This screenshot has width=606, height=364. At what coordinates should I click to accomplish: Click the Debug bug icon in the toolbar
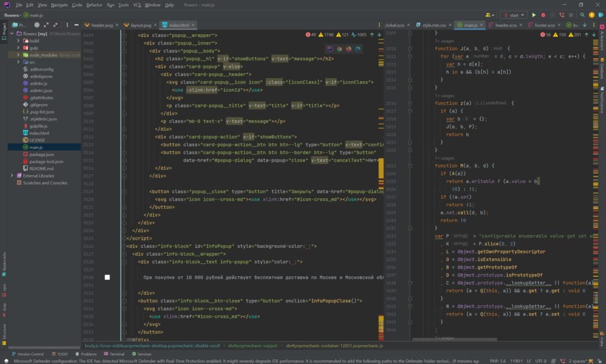pos(542,15)
